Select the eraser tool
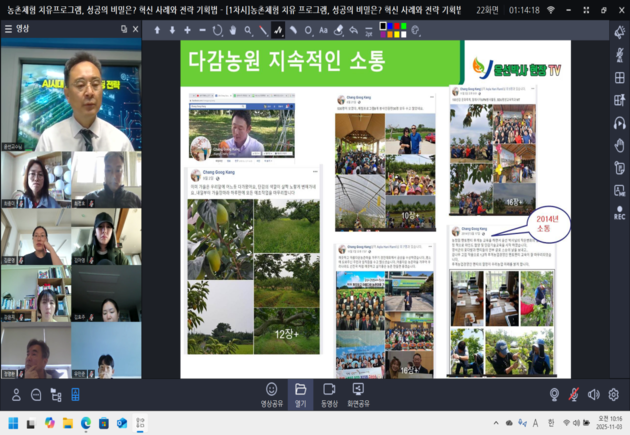 click(338, 30)
